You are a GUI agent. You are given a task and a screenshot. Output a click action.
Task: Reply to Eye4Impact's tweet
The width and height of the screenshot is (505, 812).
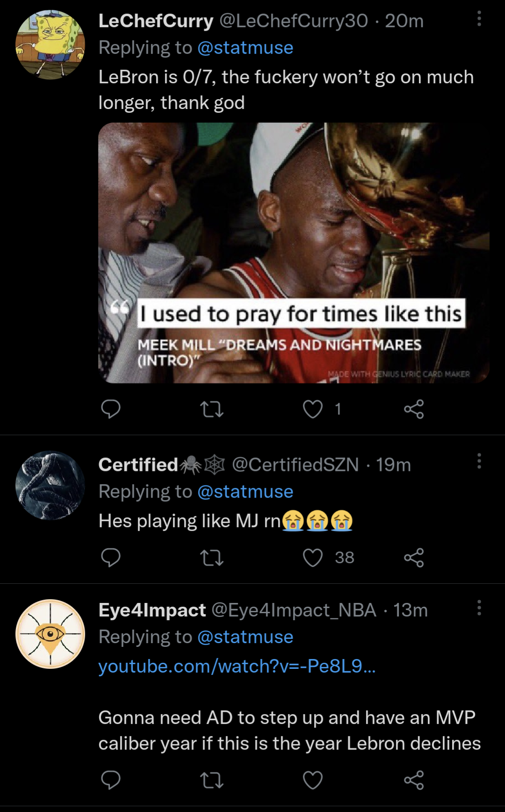(x=111, y=780)
